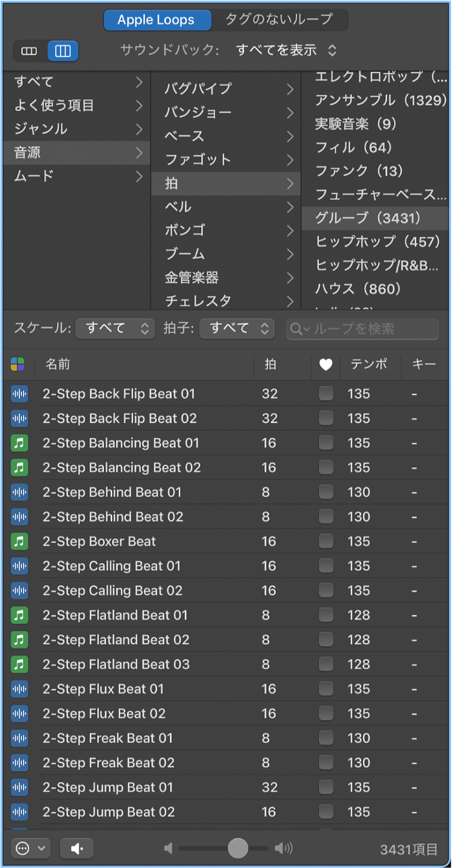The image size is (452, 868).
Task: Click the speaker preview button
Action: point(76,849)
